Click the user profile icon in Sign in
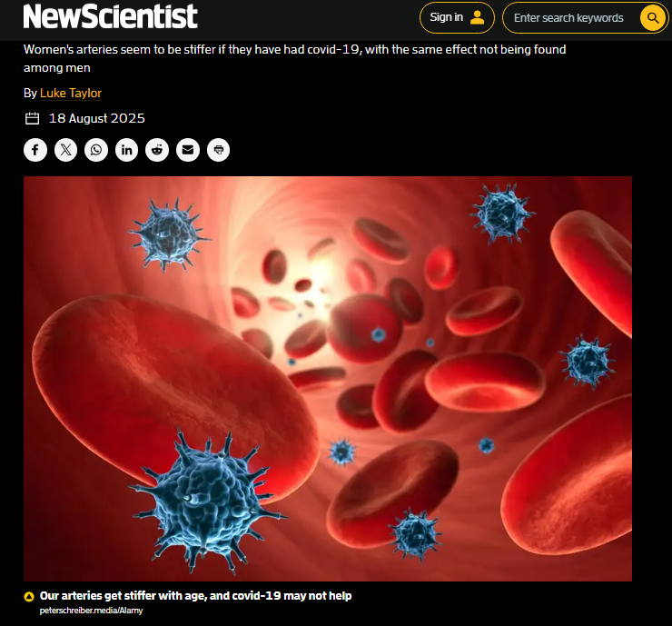672x626 pixels. [x=477, y=17]
